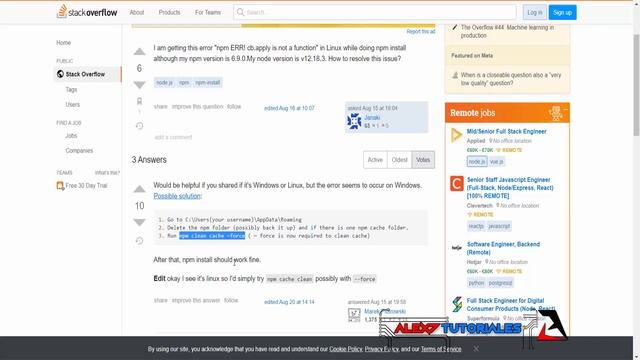Select Stack Overflow in the sidebar
This screenshot has height=360, width=640.
click(87, 74)
